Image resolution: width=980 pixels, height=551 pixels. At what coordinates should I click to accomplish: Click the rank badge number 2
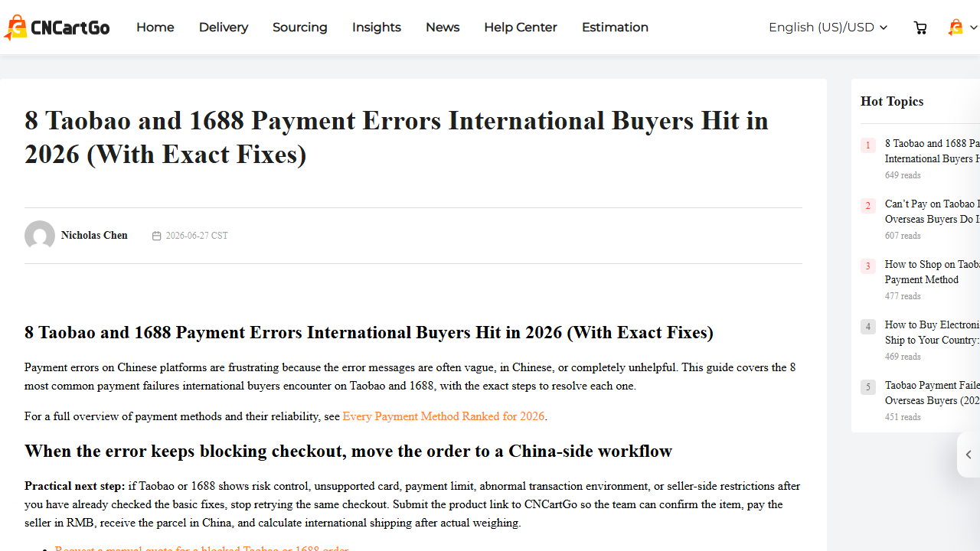[x=868, y=206]
